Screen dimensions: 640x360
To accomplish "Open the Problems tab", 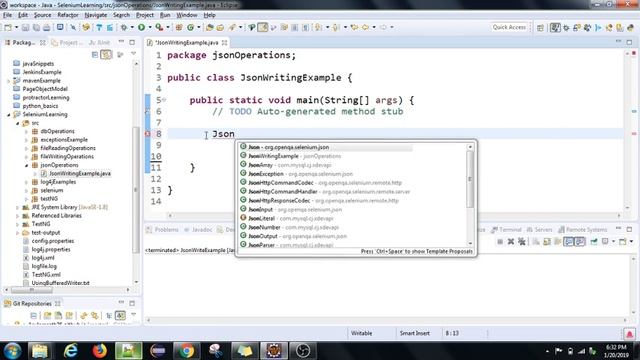I will point(162,230).
